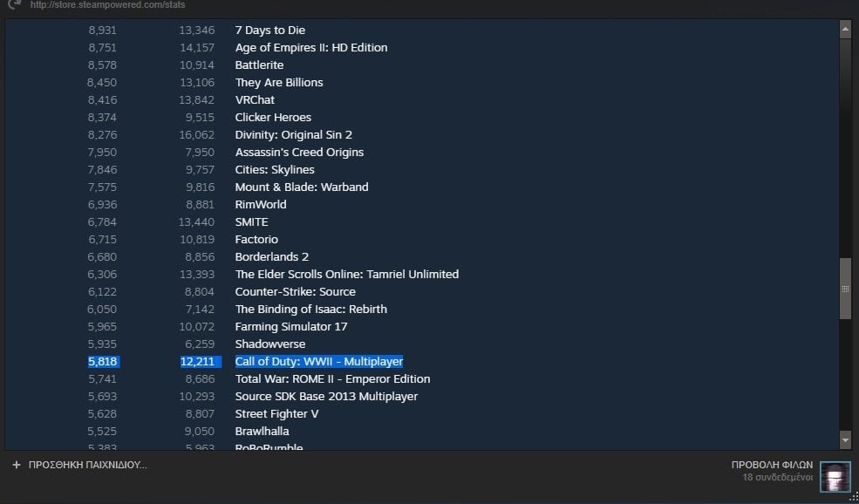
Task: Click ΠΡΟΣΘΗΚΗ ΠΑΙΧΝΙΔΙΟΥ add game button
Action: tap(88, 465)
